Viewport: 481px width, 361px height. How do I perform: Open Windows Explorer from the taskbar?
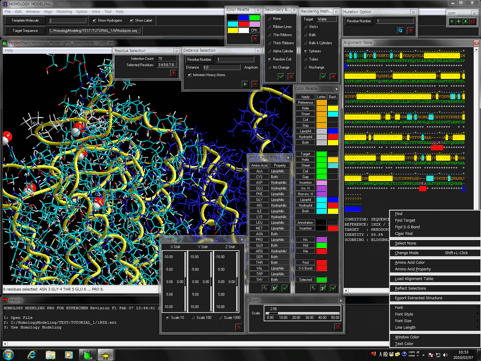coord(50,355)
